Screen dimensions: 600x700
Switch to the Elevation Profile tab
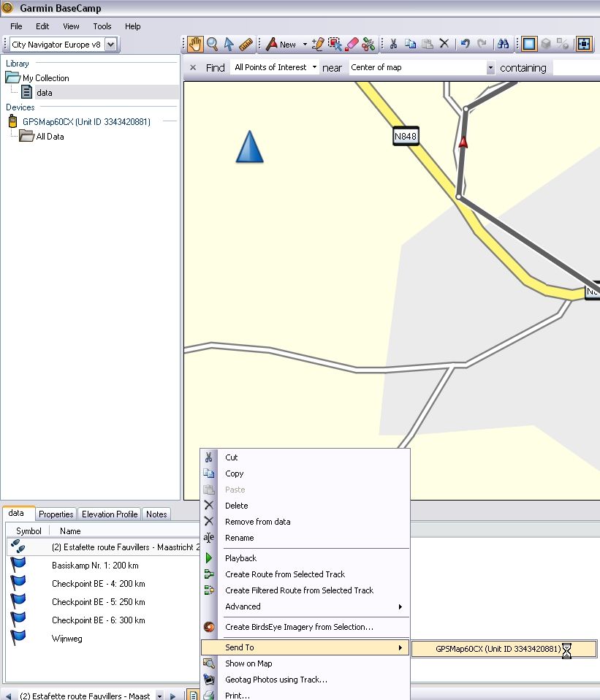pos(110,514)
